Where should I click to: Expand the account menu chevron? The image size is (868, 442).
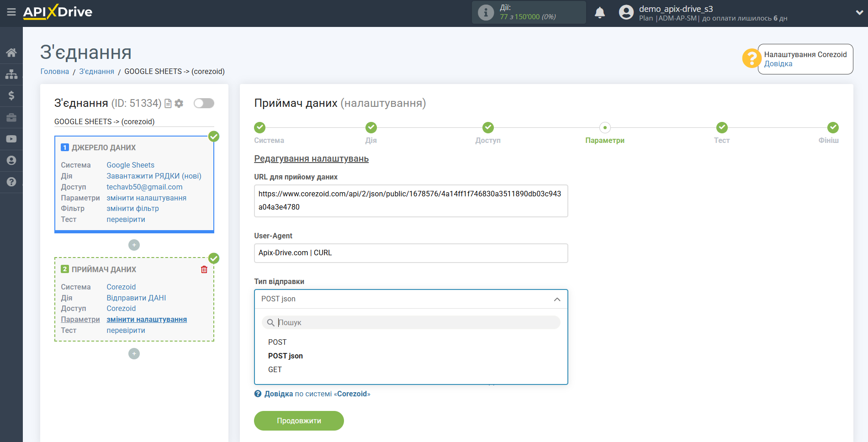coord(859,12)
